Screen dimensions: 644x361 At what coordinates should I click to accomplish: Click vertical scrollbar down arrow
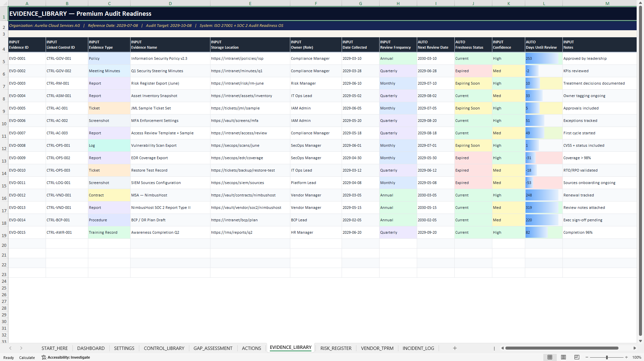(x=640, y=341)
